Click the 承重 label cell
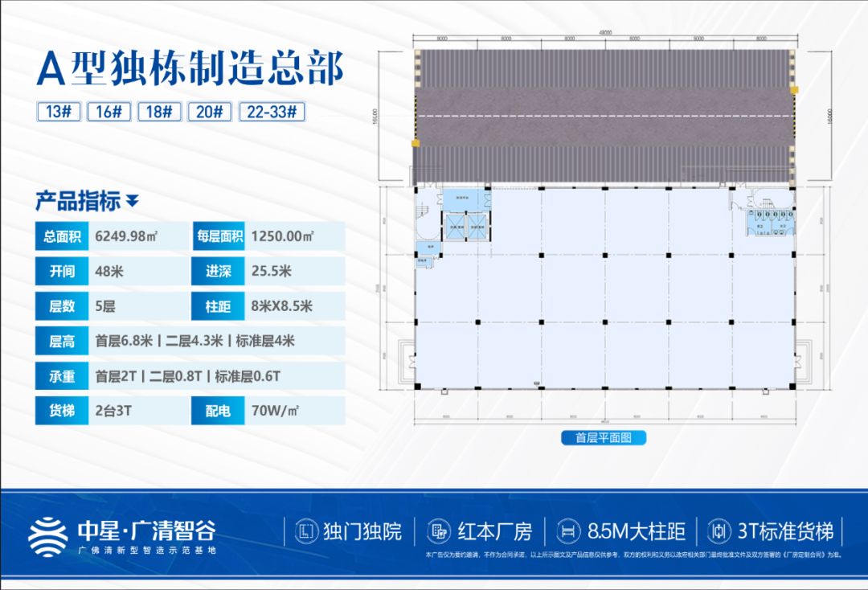868x590 pixels. 62,376
